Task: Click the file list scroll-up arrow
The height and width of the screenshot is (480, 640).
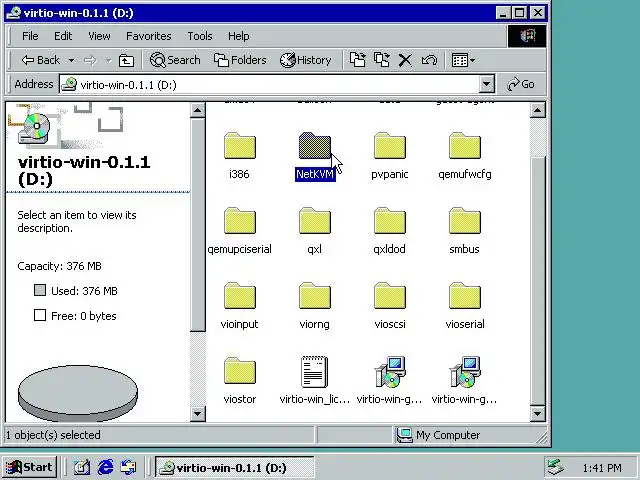Action: 537,110
